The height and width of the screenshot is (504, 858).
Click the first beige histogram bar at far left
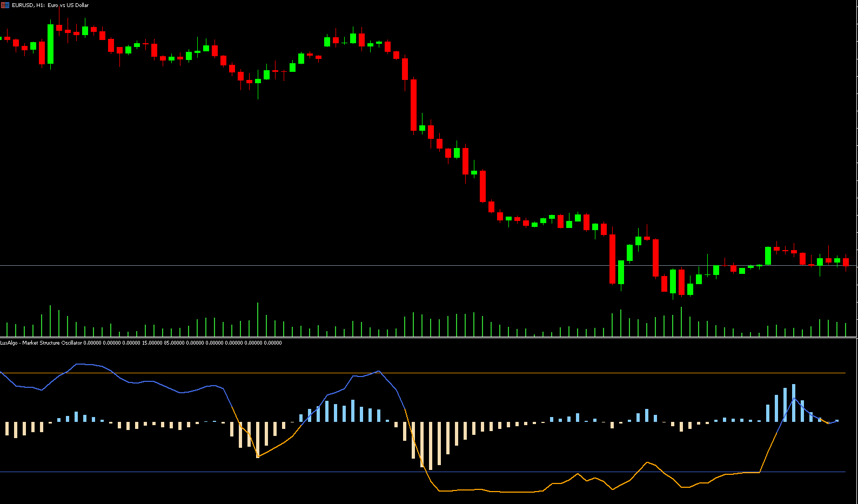click(7, 428)
